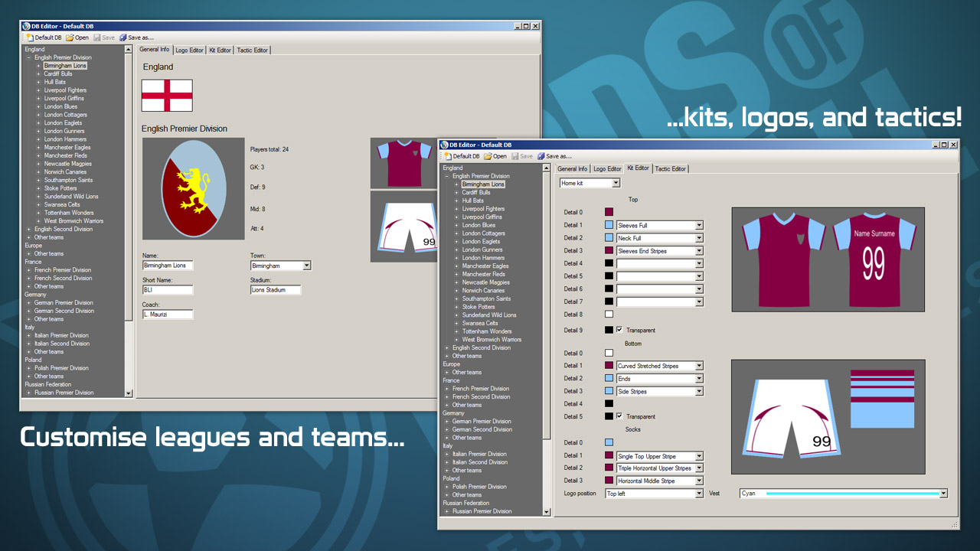
Task: Click Open folder icon in General Info window
Action: 70,37
